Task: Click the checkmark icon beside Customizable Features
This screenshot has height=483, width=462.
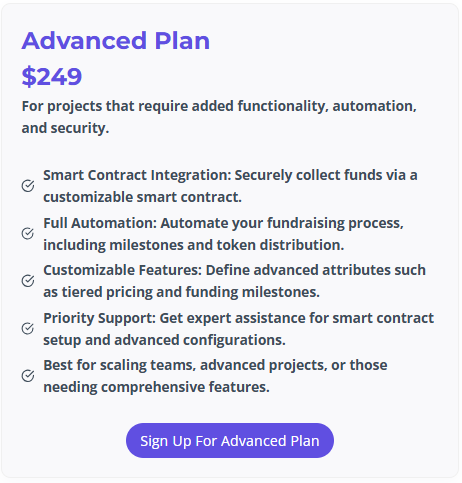Action: 28,281
